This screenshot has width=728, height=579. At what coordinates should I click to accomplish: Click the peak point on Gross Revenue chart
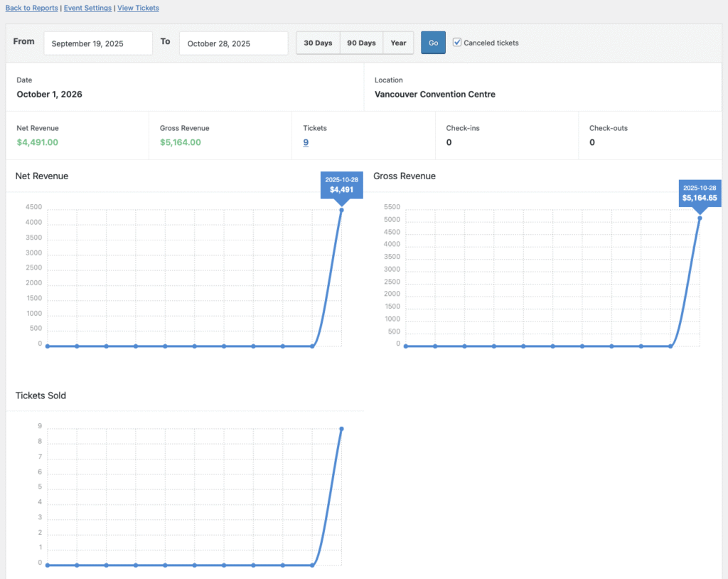pos(700,218)
